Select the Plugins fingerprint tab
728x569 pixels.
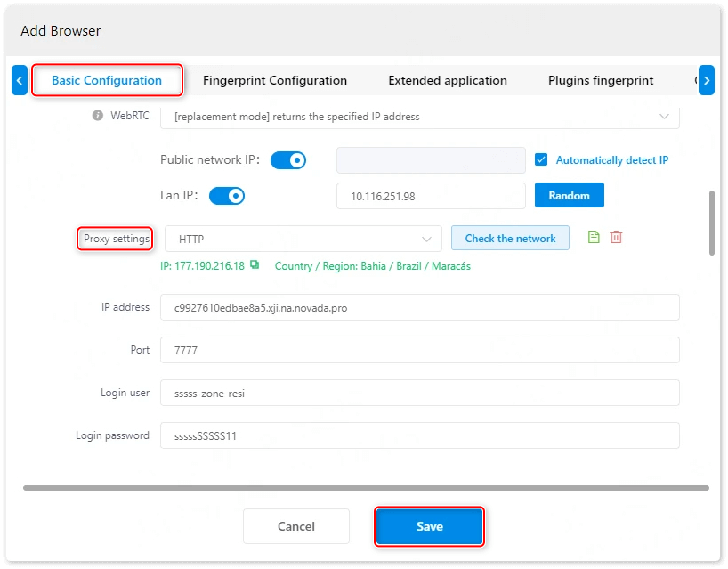pos(601,80)
